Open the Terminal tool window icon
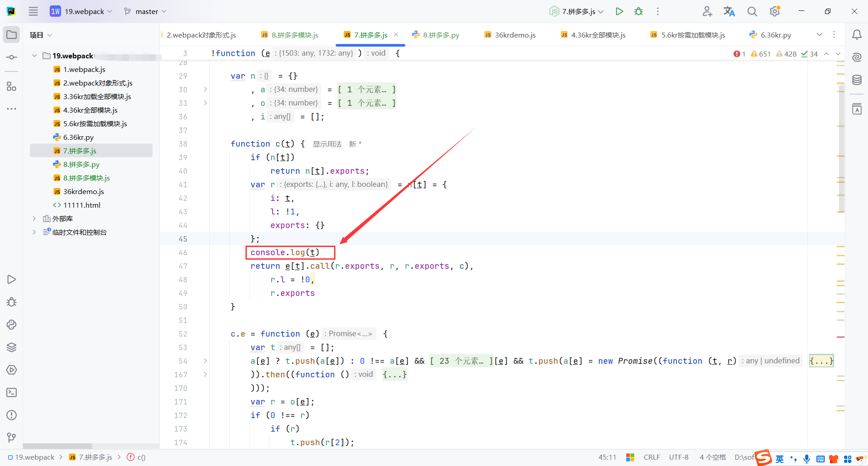Viewport: 868px width, 466px height. tap(12, 393)
